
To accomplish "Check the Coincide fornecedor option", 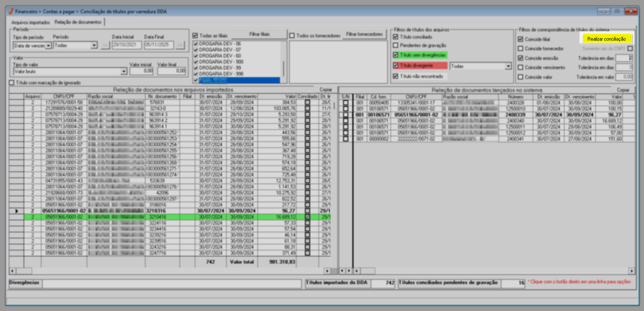I will [x=521, y=49].
